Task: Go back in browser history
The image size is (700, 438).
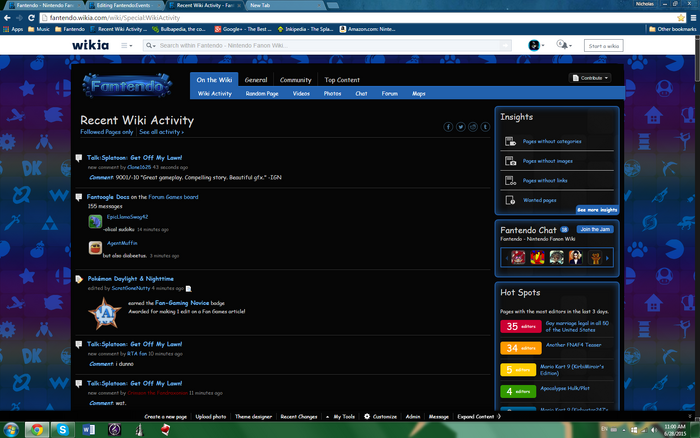Action: click(x=7, y=18)
